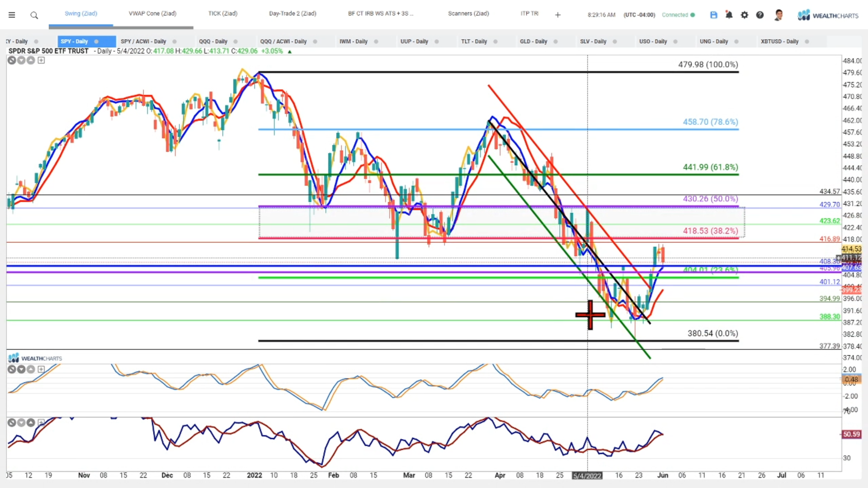Screen dimensions: 868x488
Task: Move the bottom RSI pane up
Action: coord(31,422)
